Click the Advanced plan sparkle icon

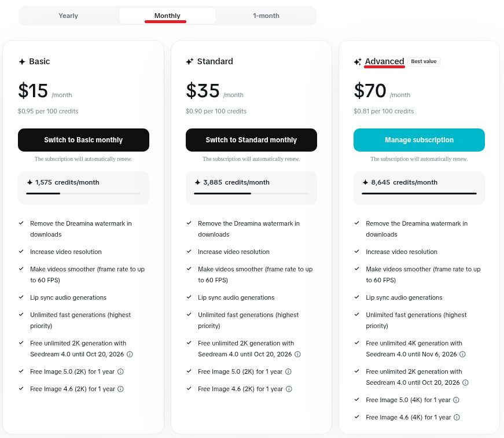pos(358,61)
